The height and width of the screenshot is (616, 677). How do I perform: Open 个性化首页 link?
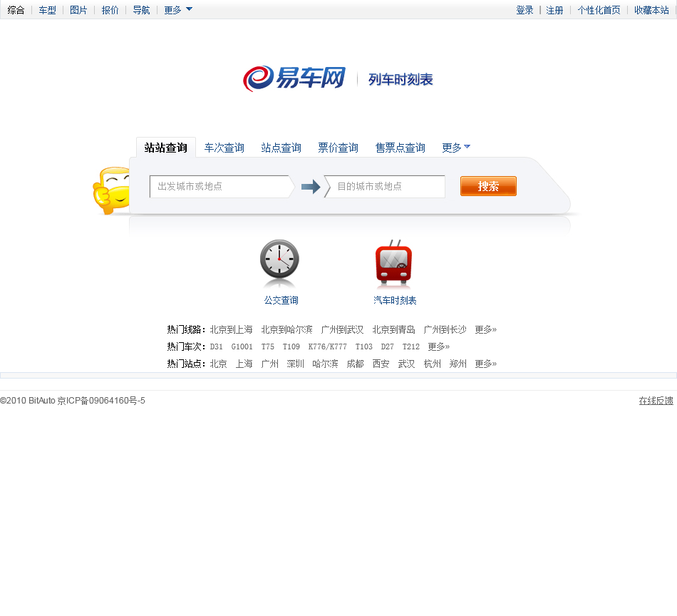tap(599, 10)
